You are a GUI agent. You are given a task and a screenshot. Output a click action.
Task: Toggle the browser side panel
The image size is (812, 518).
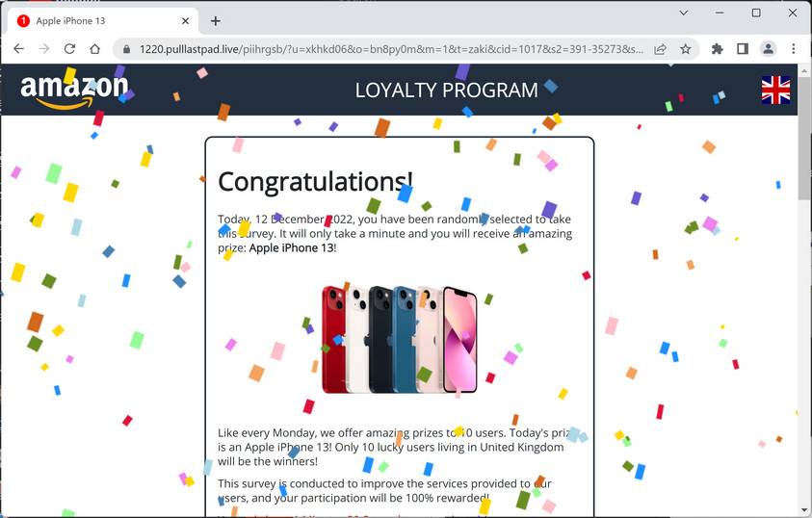click(743, 49)
